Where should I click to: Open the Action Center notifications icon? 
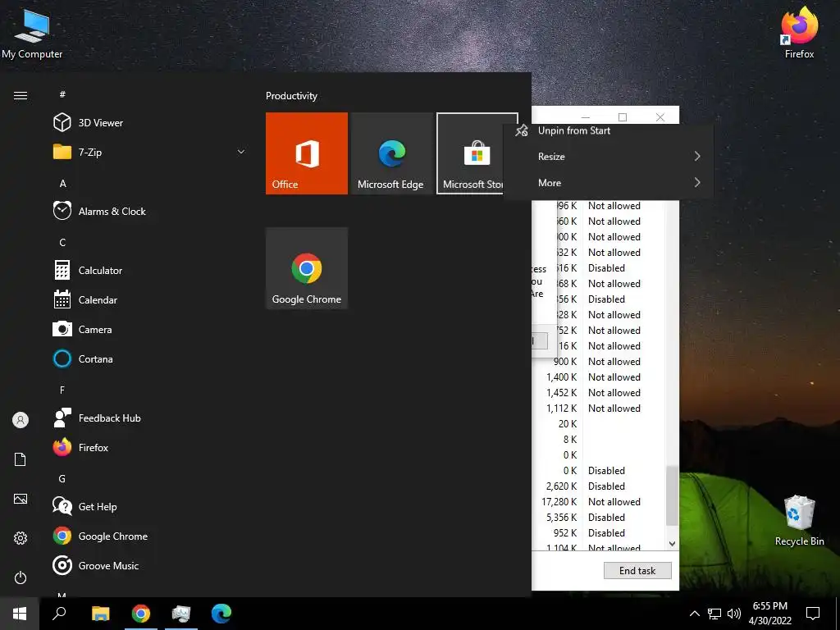[x=813, y=614]
